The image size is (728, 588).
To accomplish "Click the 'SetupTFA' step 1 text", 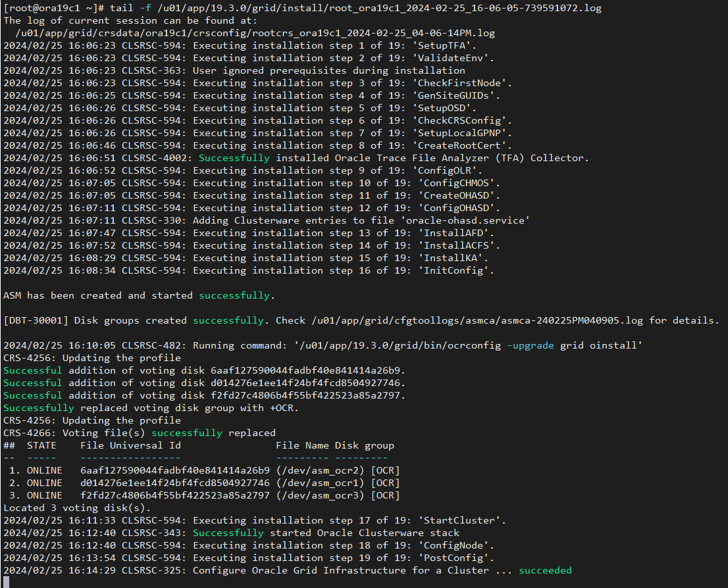I will point(442,46).
